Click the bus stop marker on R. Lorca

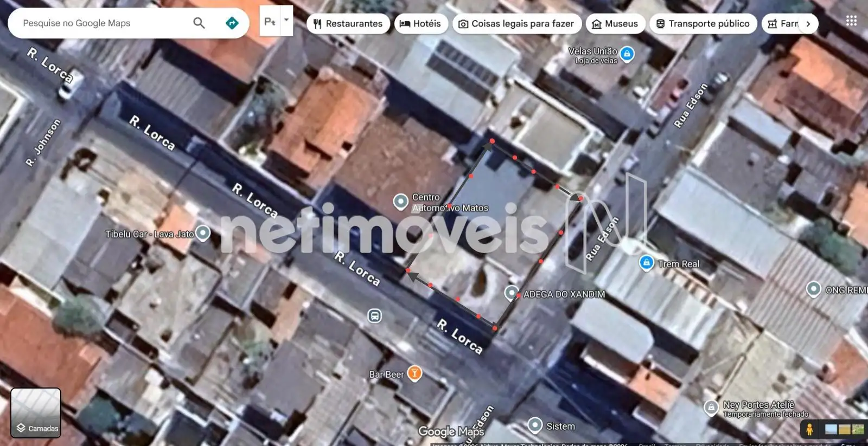point(374,315)
